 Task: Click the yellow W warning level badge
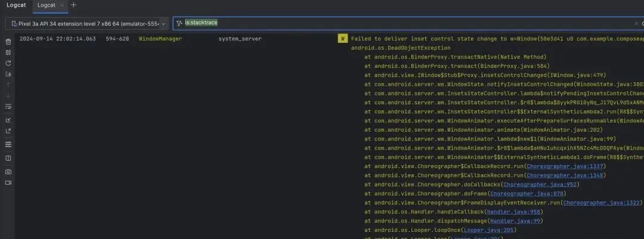pos(342,39)
